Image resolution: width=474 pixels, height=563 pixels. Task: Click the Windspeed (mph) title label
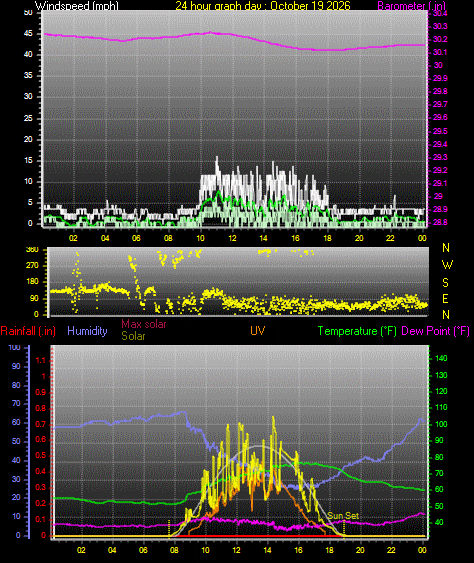pyautogui.click(x=76, y=5)
